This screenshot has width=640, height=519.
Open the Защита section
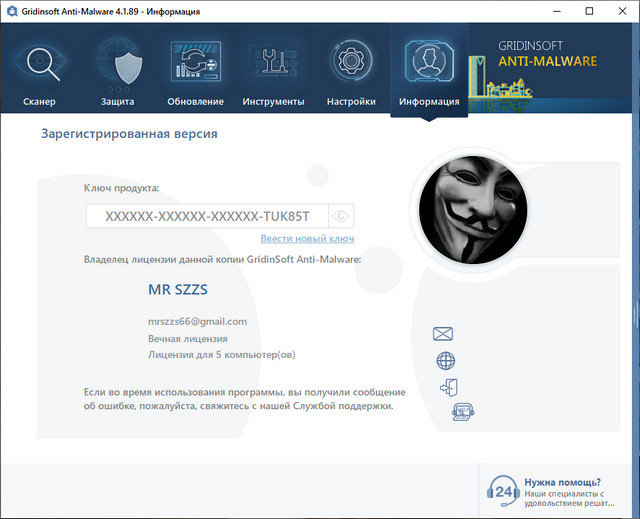(118, 69)
